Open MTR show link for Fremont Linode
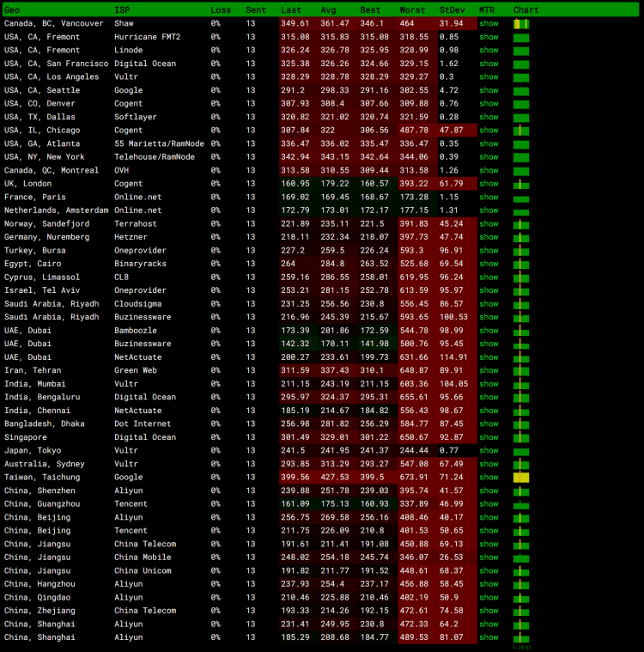Viewport: 644px width, 652px height. [x=489, y=51]
